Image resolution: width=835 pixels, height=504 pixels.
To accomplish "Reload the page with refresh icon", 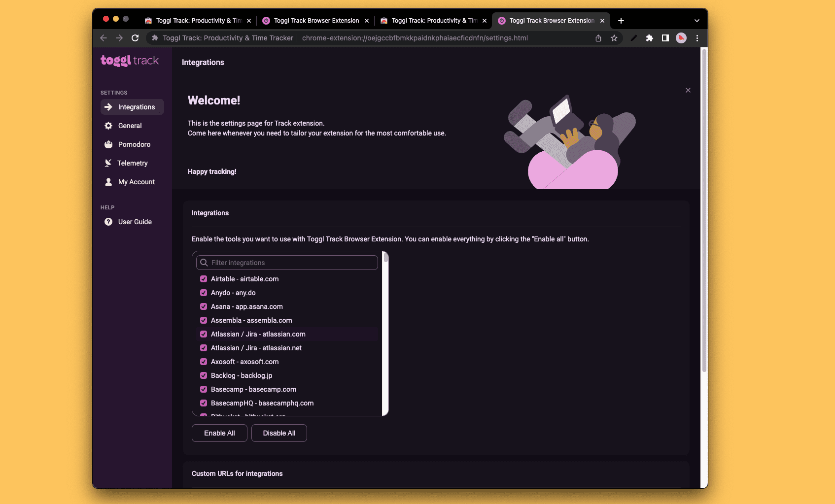I will 135,38.
